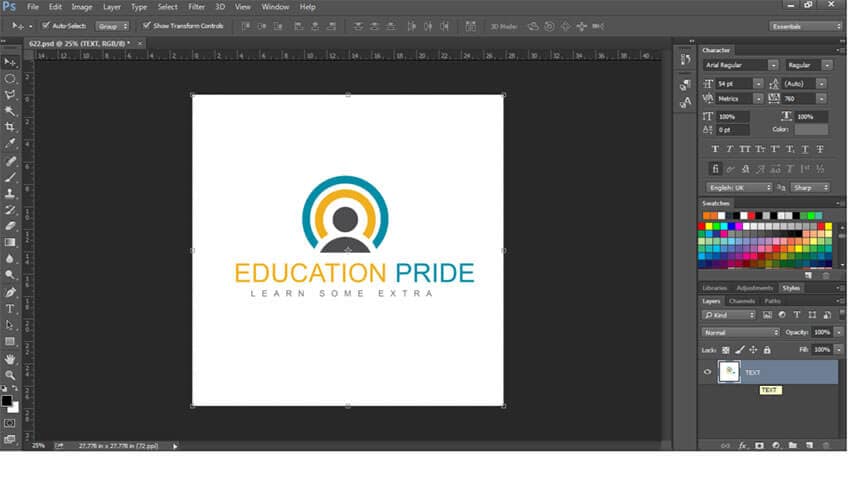
Task: Select the Rectangle shape tool
Action: [x=10, y=341]
